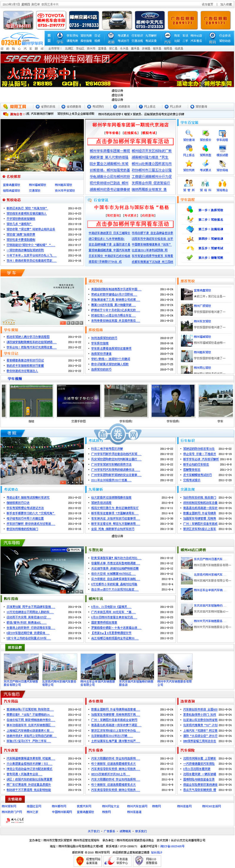Open article 如何选择驾校的技巧 dated 2010-8-27
235x868 pixels.
[x=104, y=338]
